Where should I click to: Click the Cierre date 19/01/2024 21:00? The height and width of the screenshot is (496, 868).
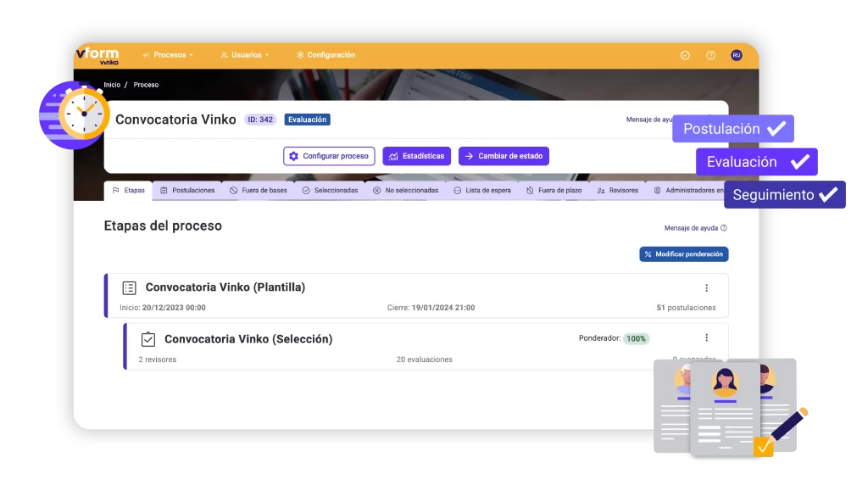click(431, 308)
